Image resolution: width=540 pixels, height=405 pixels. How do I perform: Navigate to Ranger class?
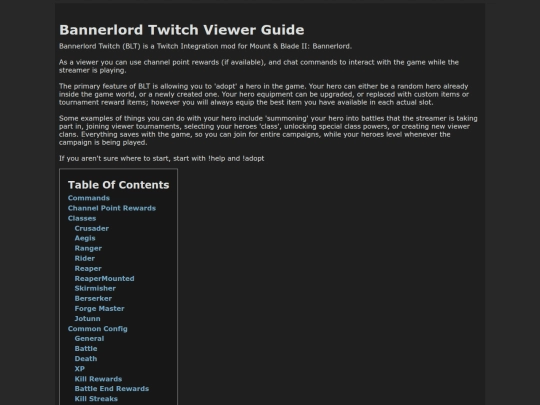click(88, 248)
